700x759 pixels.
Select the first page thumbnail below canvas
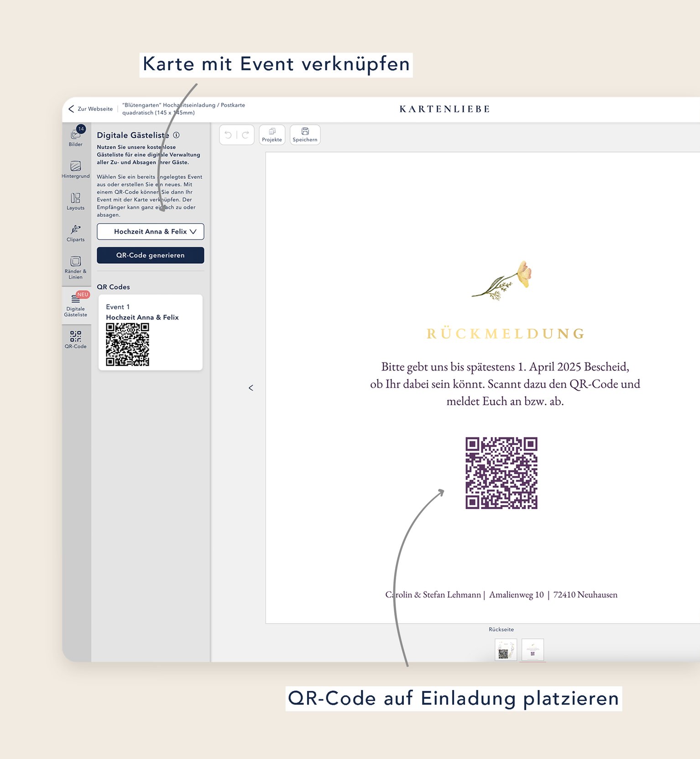click(x=506, y=650)
